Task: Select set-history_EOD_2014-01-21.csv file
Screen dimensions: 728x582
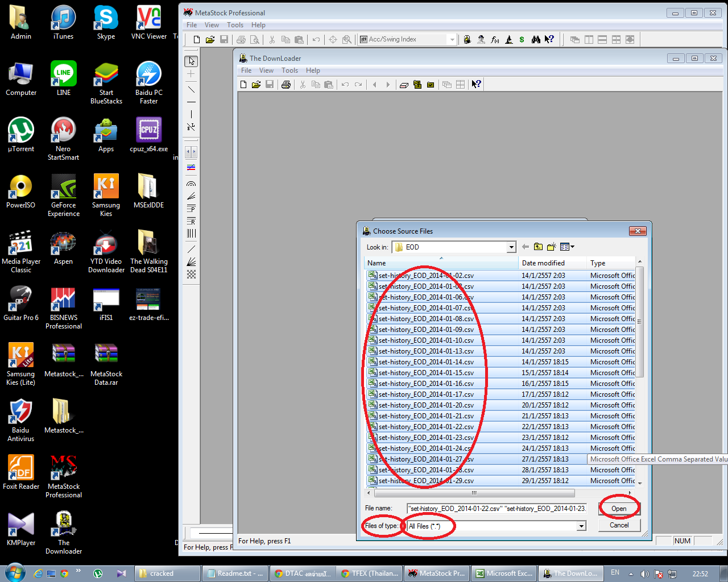Action: tap(426, 416)
